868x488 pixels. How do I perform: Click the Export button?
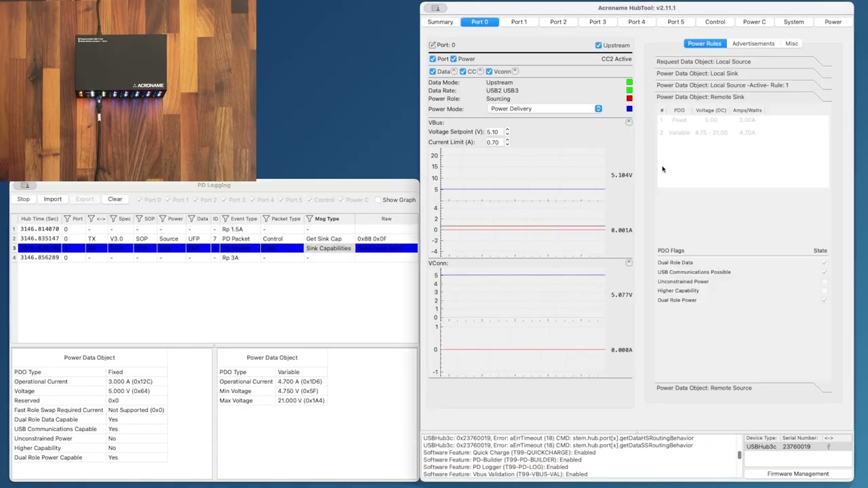click(84, 199)
